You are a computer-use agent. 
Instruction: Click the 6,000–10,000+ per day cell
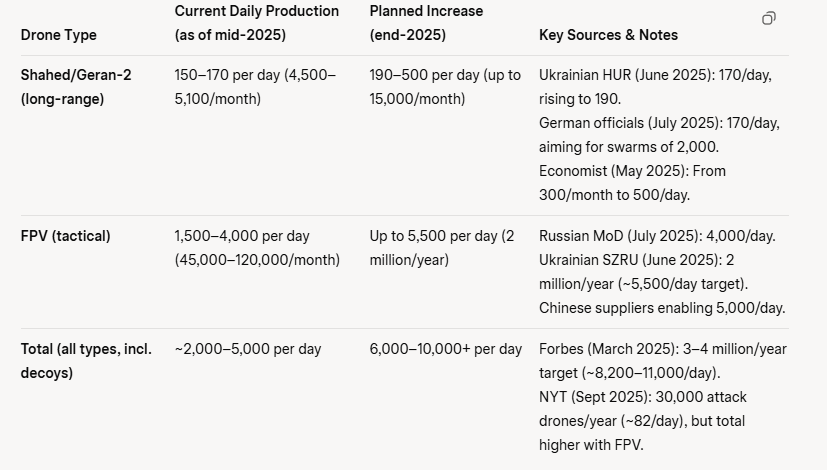(445, 349)
